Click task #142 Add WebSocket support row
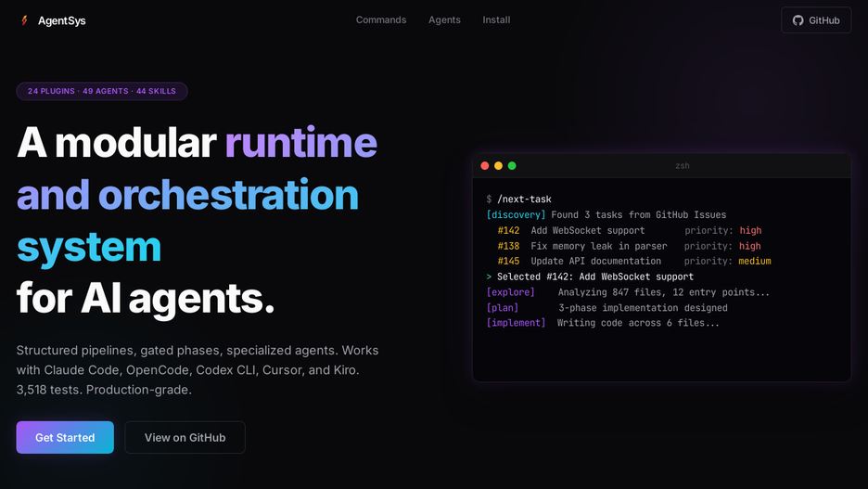The width and height of the screenshot is (868, 489). [x=630, y=230]
